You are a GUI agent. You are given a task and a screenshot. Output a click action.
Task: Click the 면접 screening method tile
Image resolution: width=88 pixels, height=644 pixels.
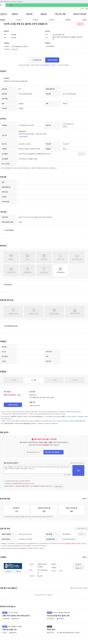[x=34, y=380]
